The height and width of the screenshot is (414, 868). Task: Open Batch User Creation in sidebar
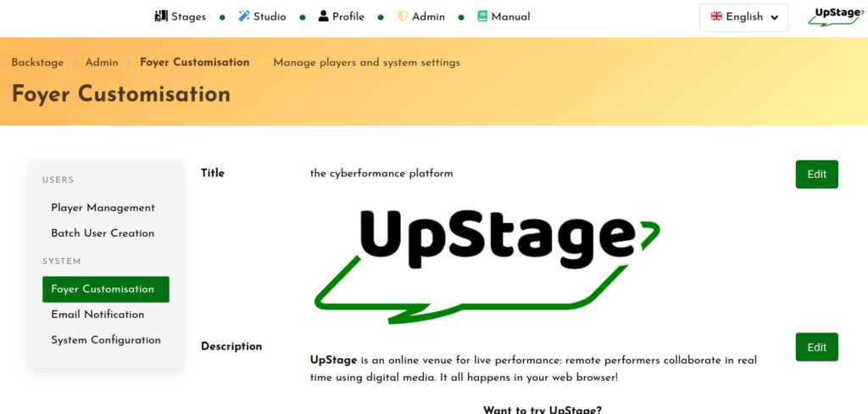point(106,233)
